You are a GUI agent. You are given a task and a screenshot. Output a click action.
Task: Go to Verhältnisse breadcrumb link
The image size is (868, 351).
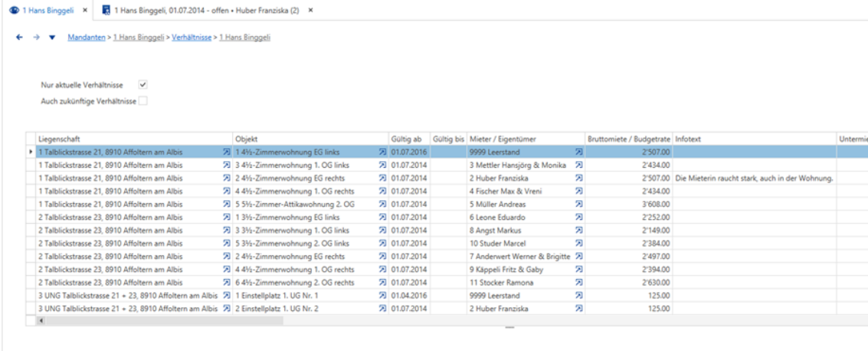pos(192,38)
